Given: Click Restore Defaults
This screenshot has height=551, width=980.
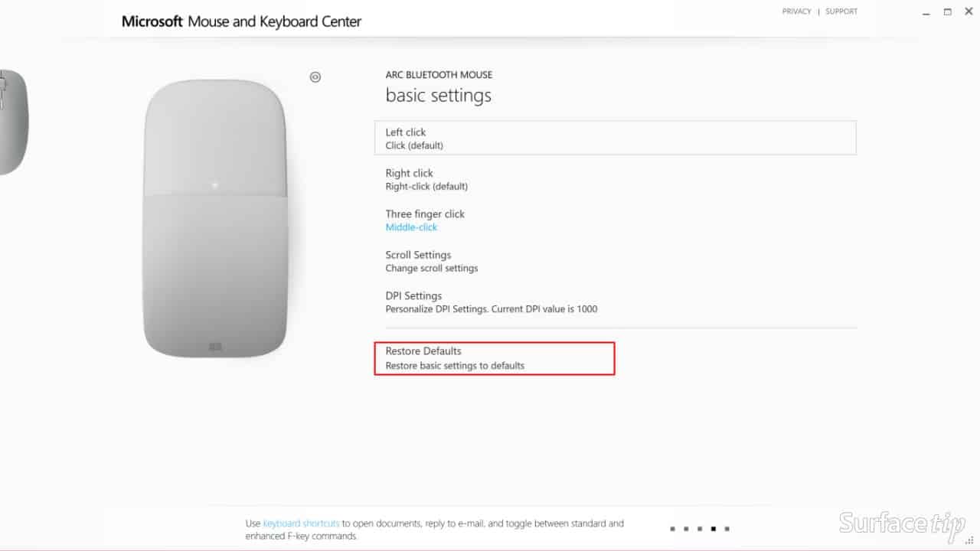Looking at the screenshot, I should [x=495, y=358].
